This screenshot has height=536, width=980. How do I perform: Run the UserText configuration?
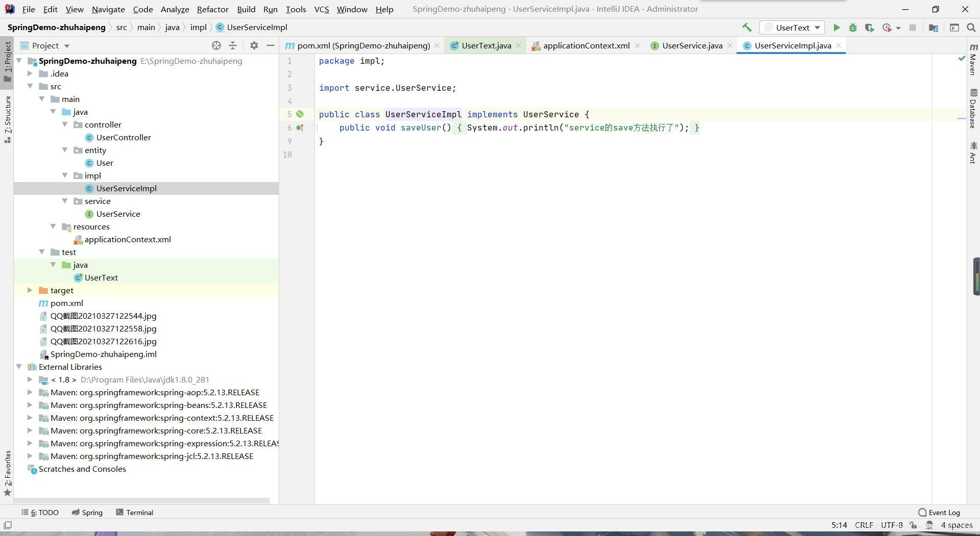pos(837,28)
